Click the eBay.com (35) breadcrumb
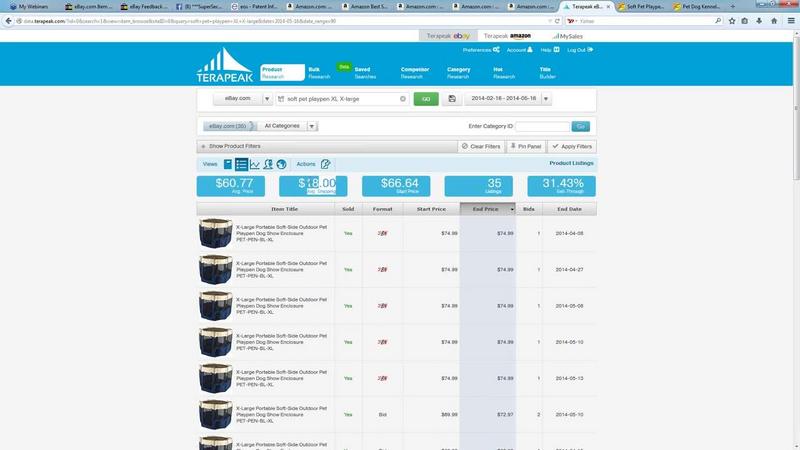Image resolution: width=800 pixels, height=450 pixels. click(x=228, y=126)
